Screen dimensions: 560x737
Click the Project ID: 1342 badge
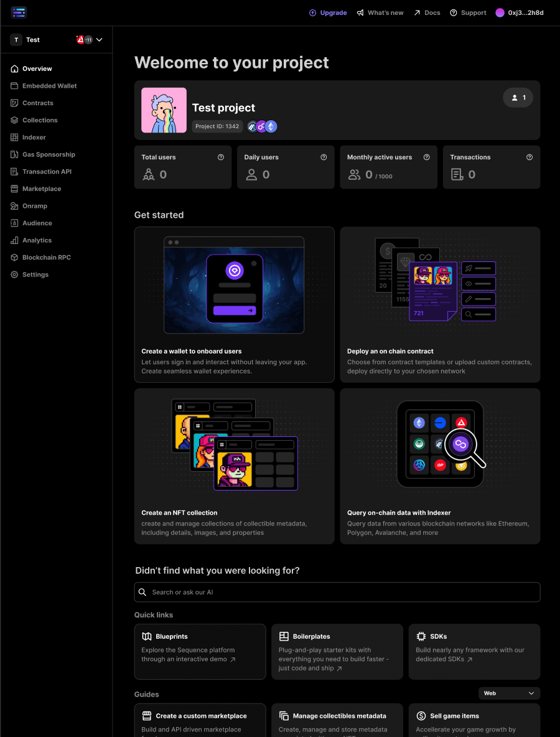pos(218,126)
